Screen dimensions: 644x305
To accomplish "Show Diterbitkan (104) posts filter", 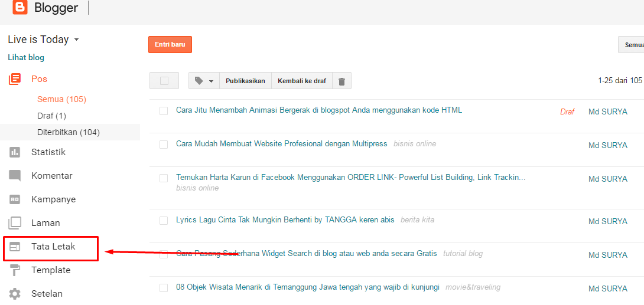I will tap(69, 132).
